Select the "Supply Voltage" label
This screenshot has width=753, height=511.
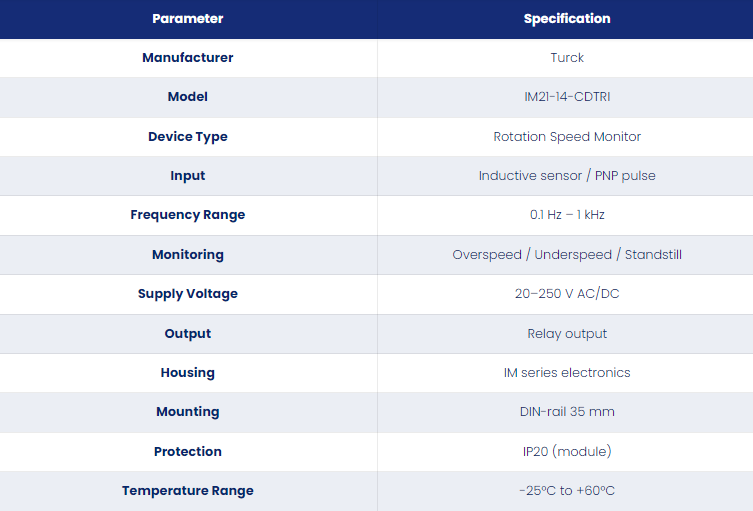click(x=188, y=294)
